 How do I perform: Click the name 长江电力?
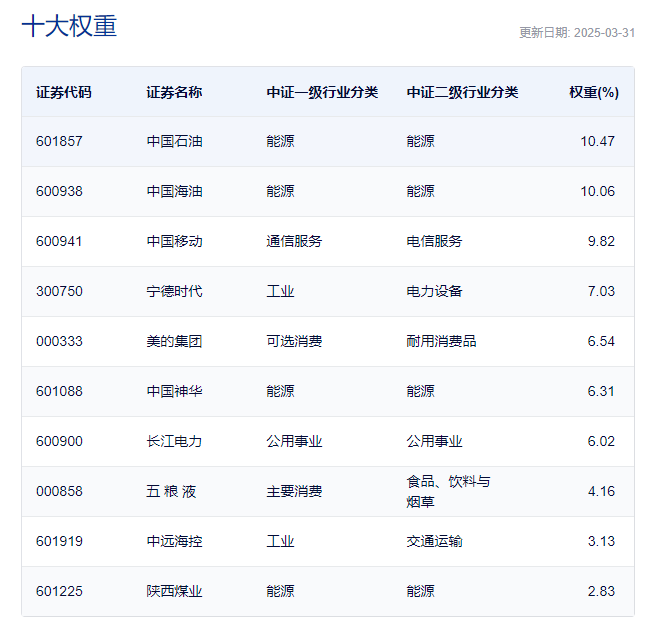tap(174, 441)
